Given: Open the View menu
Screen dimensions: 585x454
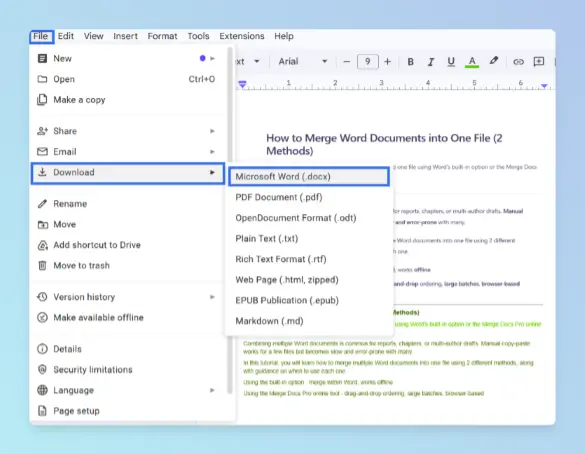Looking at the screenshot, I should (93, 36).
